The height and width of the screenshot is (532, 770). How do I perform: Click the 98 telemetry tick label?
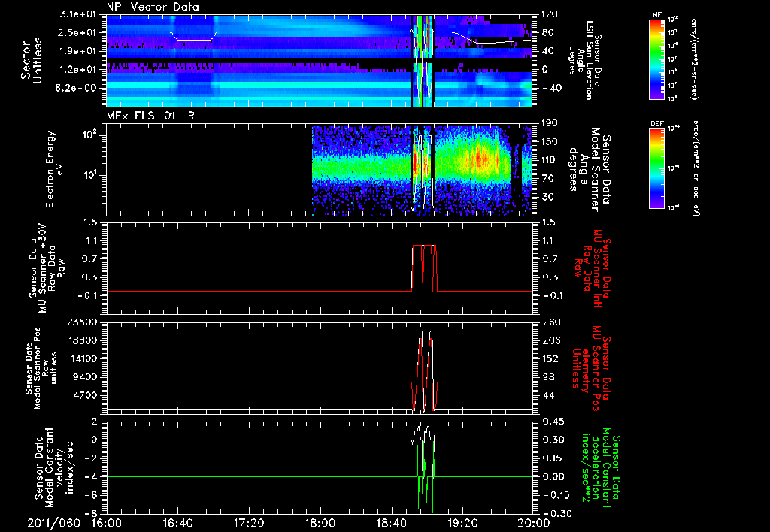[547, 377]
